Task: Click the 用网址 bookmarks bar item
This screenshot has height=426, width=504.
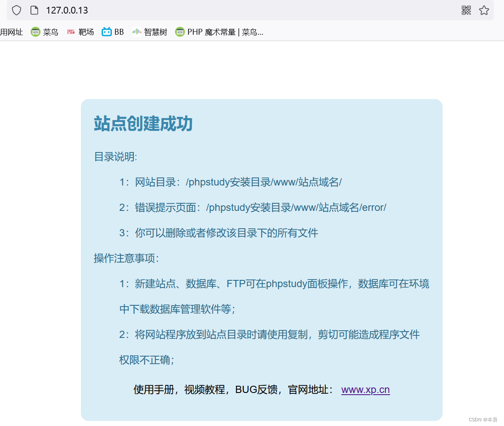Action: [12, 32]
